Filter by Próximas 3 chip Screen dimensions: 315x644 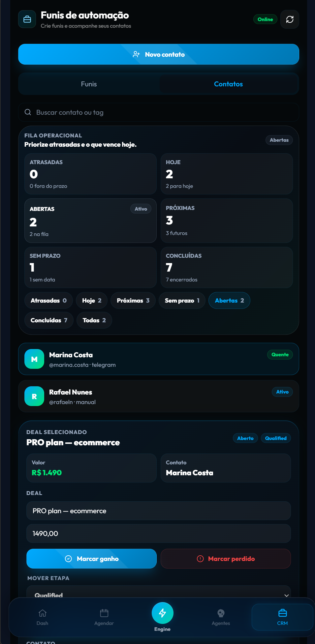pos(133,301)
